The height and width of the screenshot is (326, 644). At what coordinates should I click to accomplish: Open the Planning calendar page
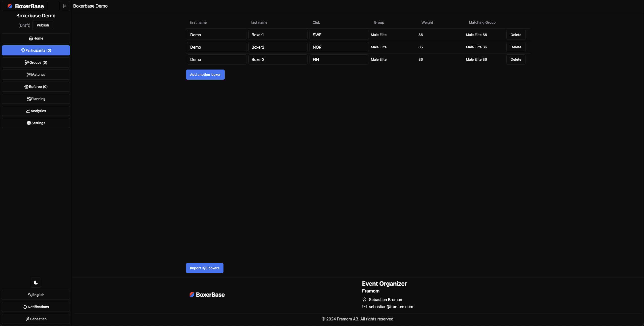[36, 99]
